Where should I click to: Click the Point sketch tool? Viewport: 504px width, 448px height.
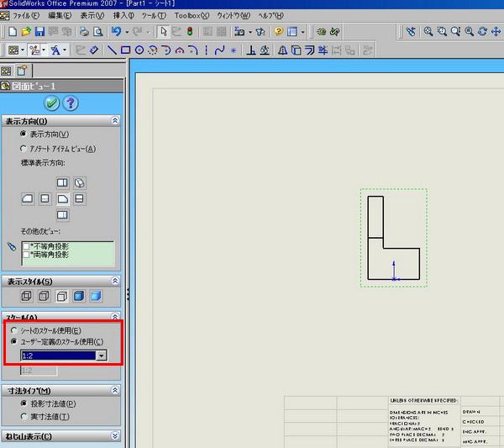click(x=234, y=50)
